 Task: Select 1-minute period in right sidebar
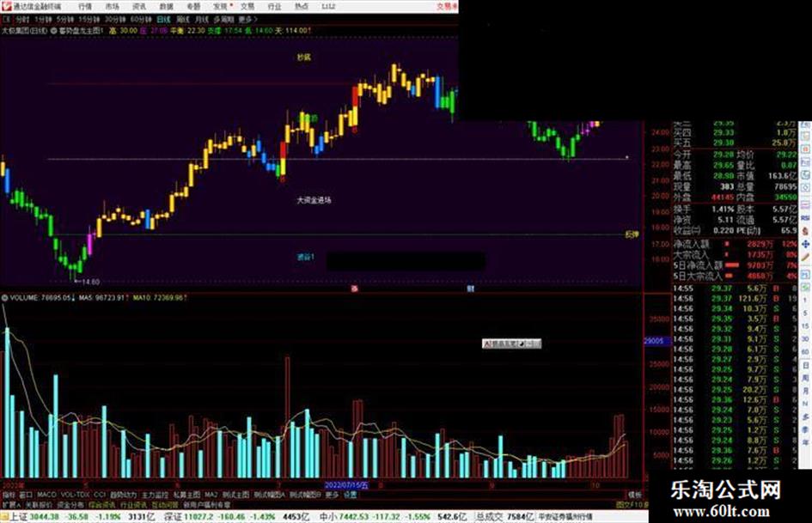pyautogui.click(x=805, y=301)
